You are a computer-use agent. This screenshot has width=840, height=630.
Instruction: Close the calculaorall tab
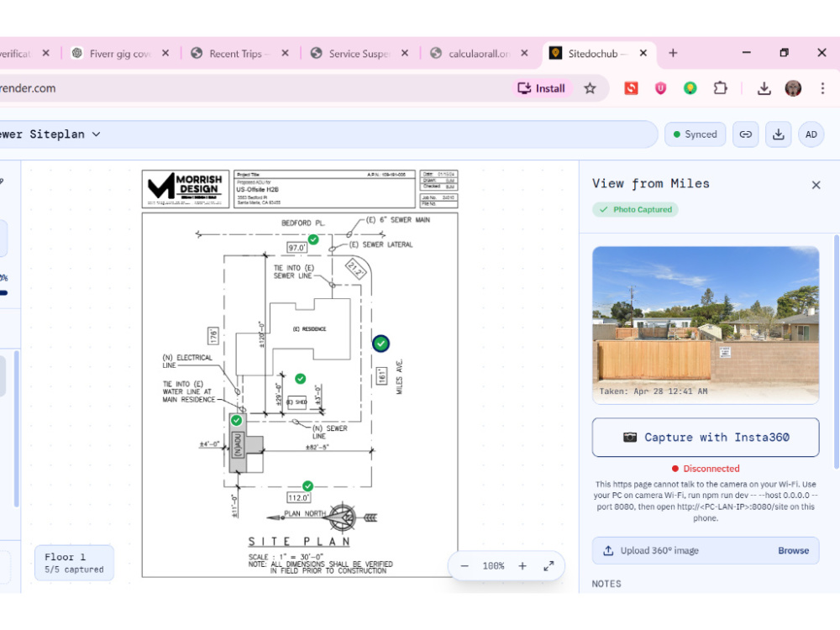click(x=524, y=53)
